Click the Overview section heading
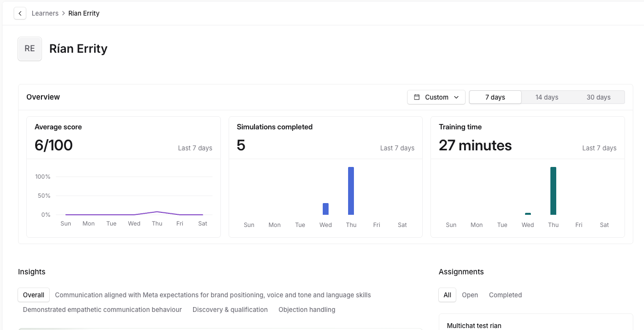The width and height of the screenshot is (644, 330). pyautogui.click(x=43, y=97)
